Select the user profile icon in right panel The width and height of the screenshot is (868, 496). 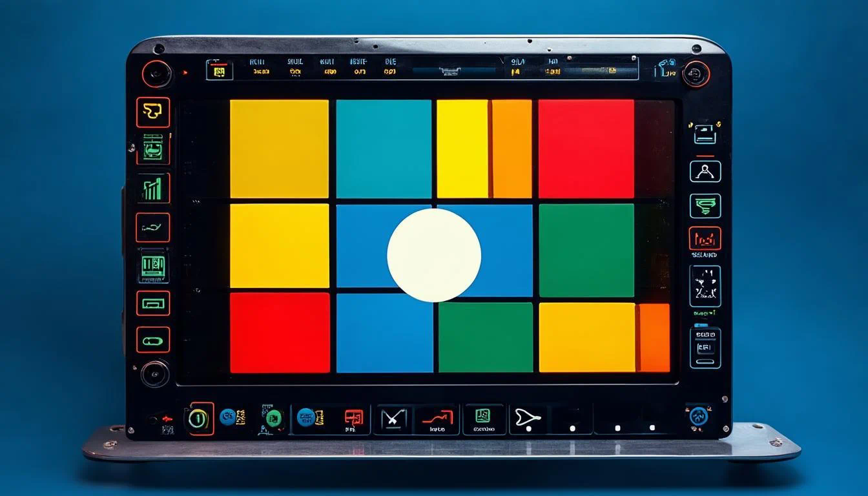click(705, 171)
